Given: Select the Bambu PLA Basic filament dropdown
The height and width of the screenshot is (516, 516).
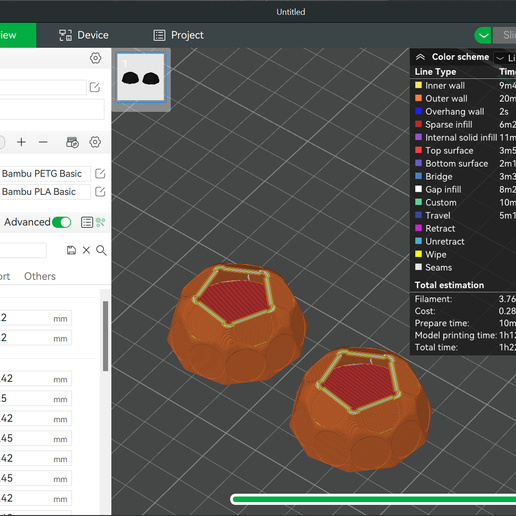Looking at the screenshot, I should pos(45,192).
